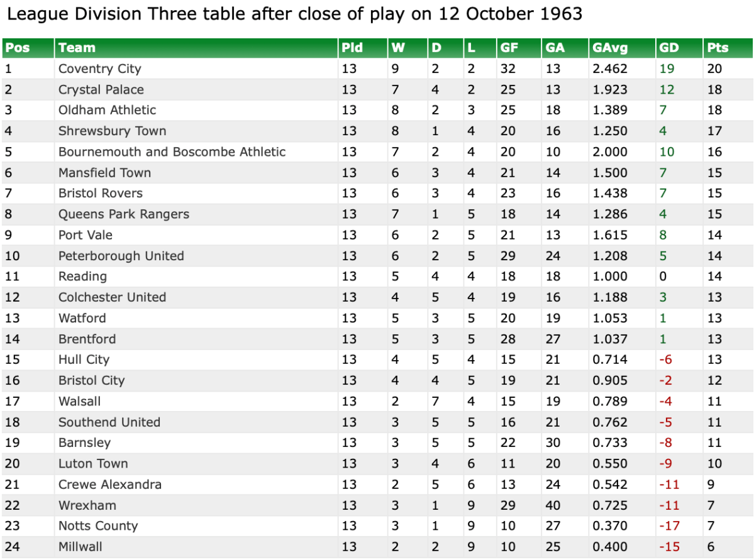Click the Hull City team name
754x560 pixels.
(84, 360)
